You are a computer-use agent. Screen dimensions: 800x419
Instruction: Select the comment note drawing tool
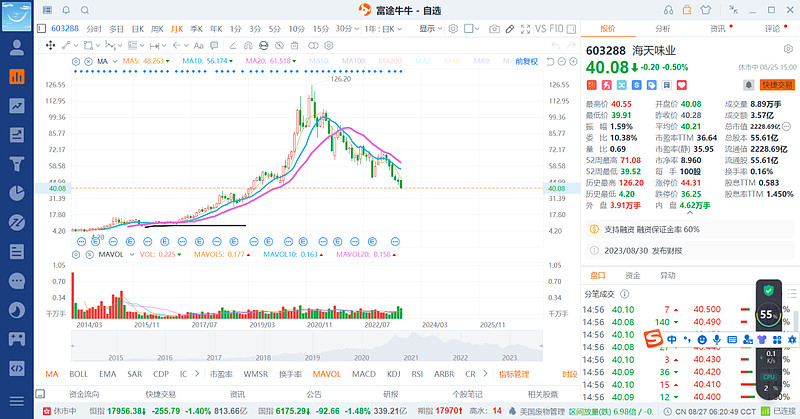pyautogui.click(x=214, y=45)
